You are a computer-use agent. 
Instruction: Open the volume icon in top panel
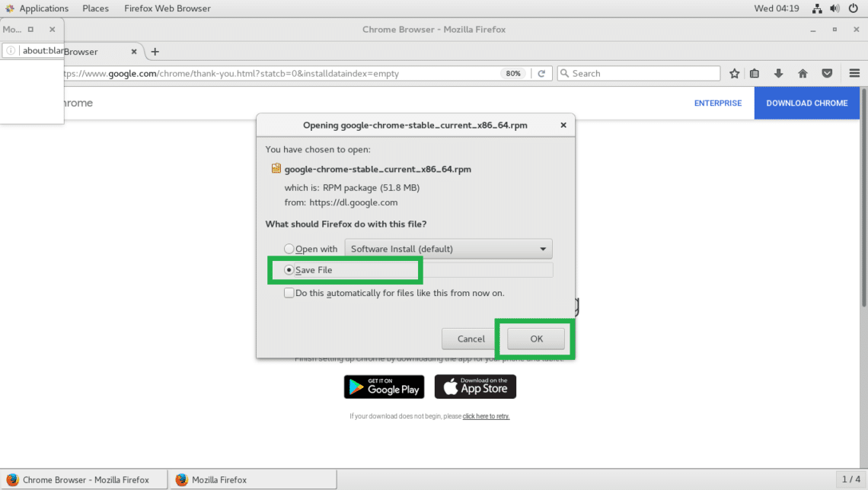[834, 8]
